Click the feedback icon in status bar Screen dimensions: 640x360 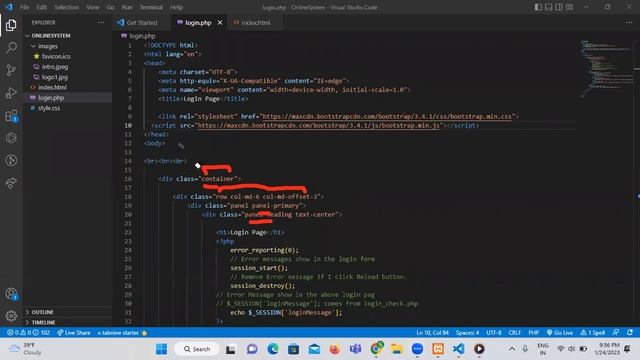616,333
